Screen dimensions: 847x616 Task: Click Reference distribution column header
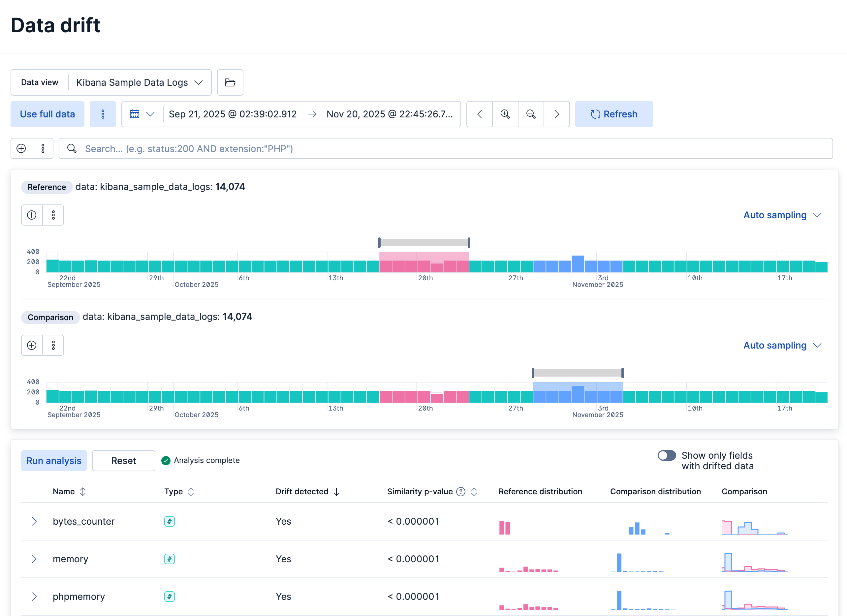540,492
